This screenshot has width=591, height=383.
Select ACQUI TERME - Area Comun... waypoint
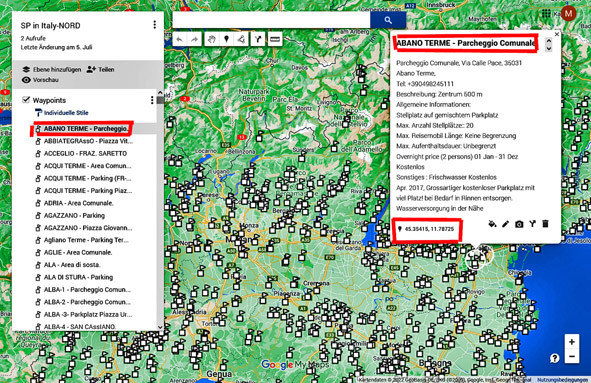(83, 166)
